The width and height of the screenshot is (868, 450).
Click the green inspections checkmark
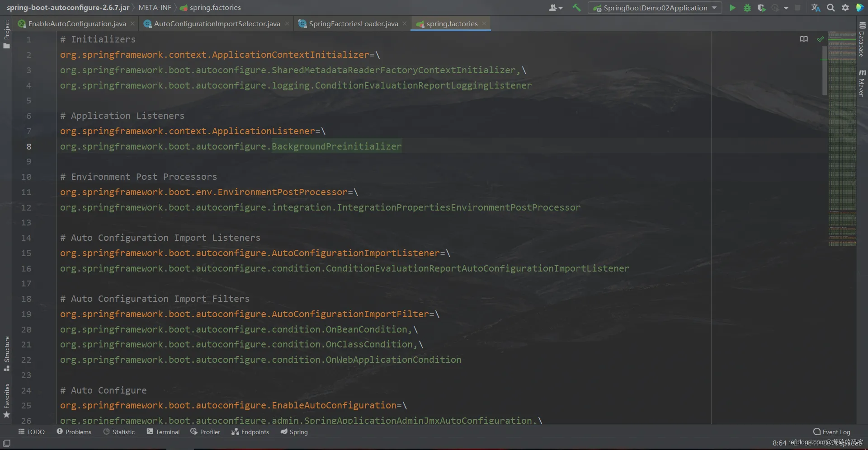pyautogui.click(x=820, y=39)
